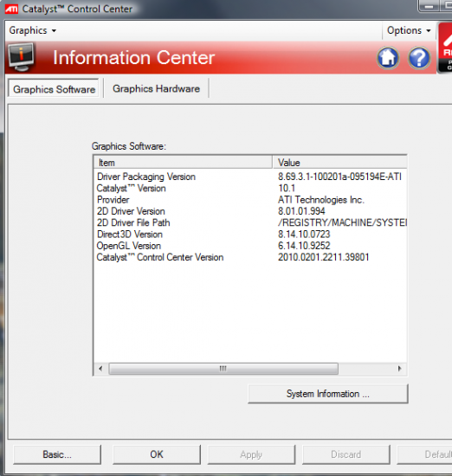This screenshot has height=476, width=452.
Task: Select the Catalyst Control Center Version row
Action: pyautogui.click(x=250, y=257)
